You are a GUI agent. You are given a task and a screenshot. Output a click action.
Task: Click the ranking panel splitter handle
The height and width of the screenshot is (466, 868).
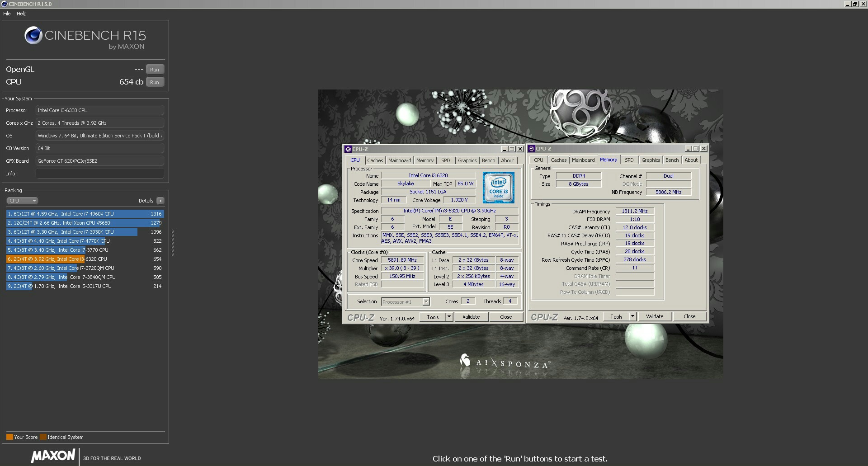click(173, 243)
